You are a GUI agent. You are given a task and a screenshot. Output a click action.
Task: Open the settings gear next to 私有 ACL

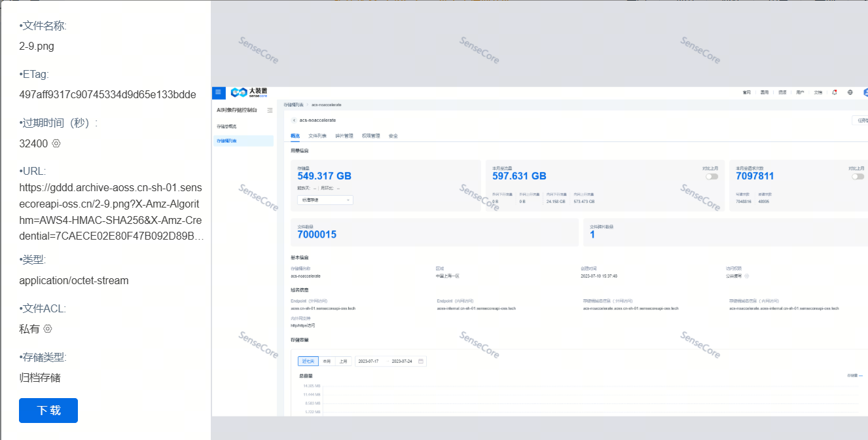(47, 329)
